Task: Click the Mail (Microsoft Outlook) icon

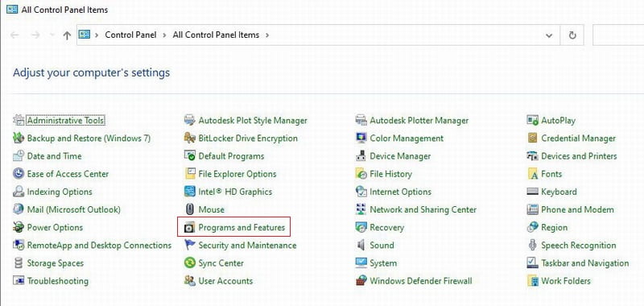Action: 19,209
